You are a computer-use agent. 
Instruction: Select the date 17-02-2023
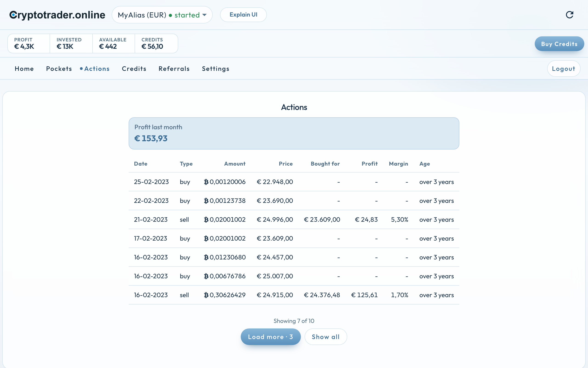(151, 239)
